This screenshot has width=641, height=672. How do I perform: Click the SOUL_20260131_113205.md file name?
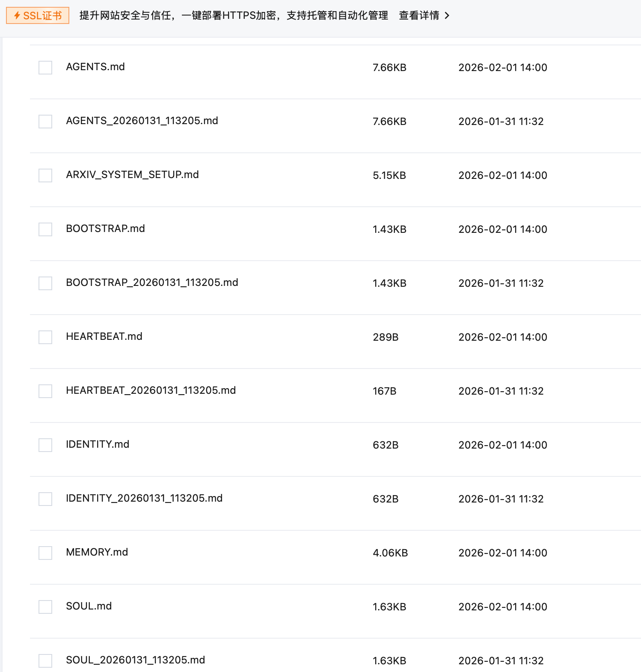[135, 660]
